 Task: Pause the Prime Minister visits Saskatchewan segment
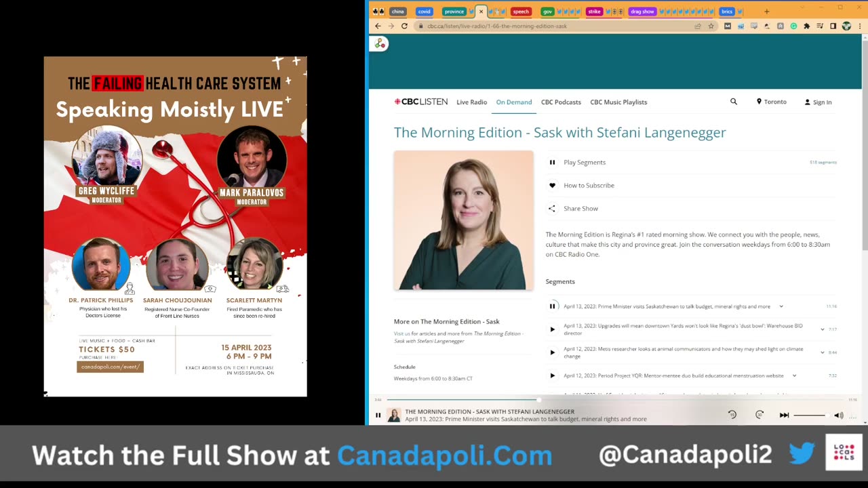(x=552, y=306)
